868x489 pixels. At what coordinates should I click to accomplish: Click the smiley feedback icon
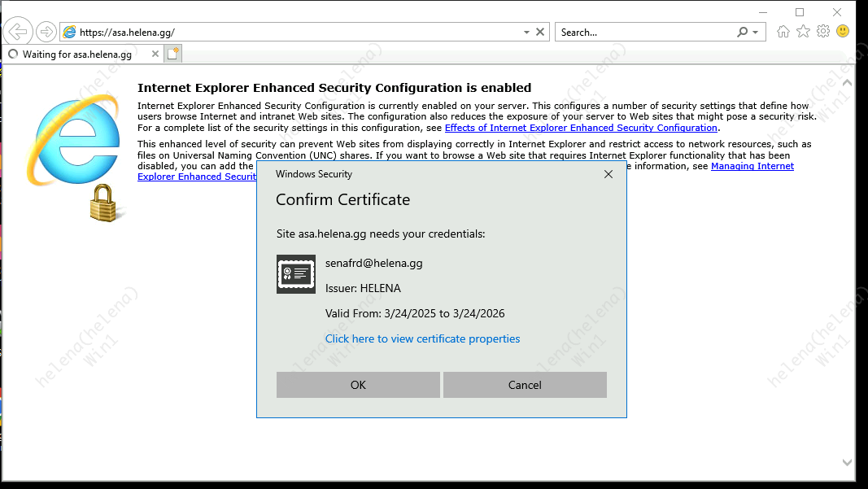tap(843, 32)
